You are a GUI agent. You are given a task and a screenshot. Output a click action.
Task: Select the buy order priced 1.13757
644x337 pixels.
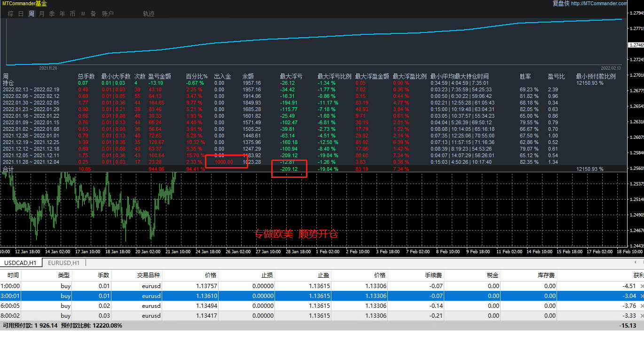322,286
